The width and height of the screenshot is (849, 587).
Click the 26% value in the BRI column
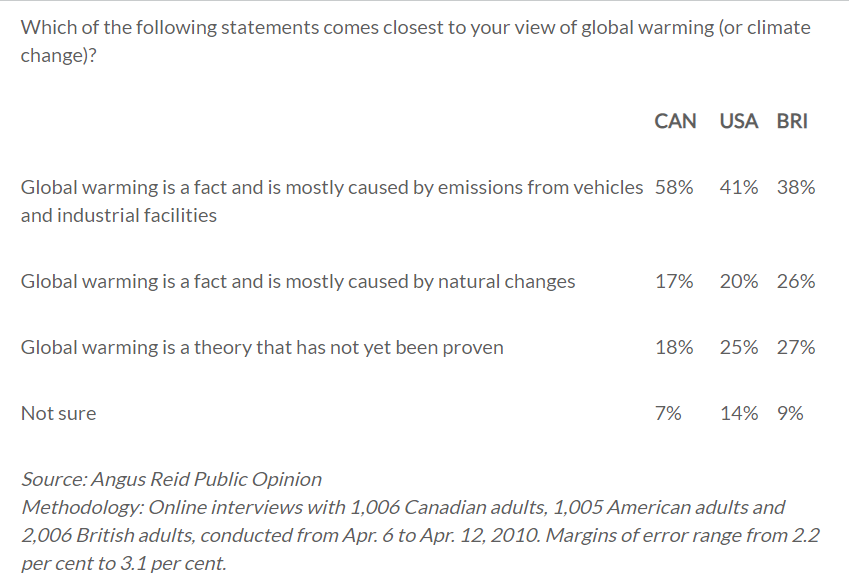click(x=795, y=281)
